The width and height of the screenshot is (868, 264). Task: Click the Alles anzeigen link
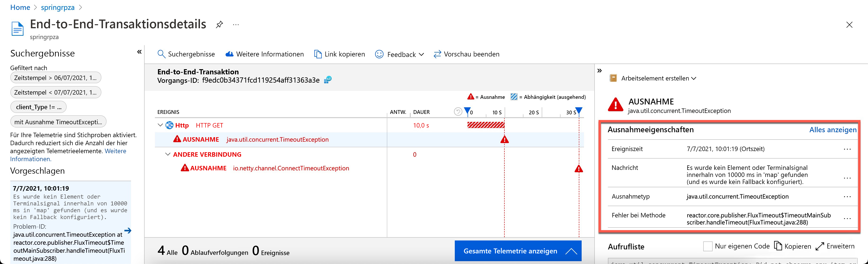(x=833, y=130)
